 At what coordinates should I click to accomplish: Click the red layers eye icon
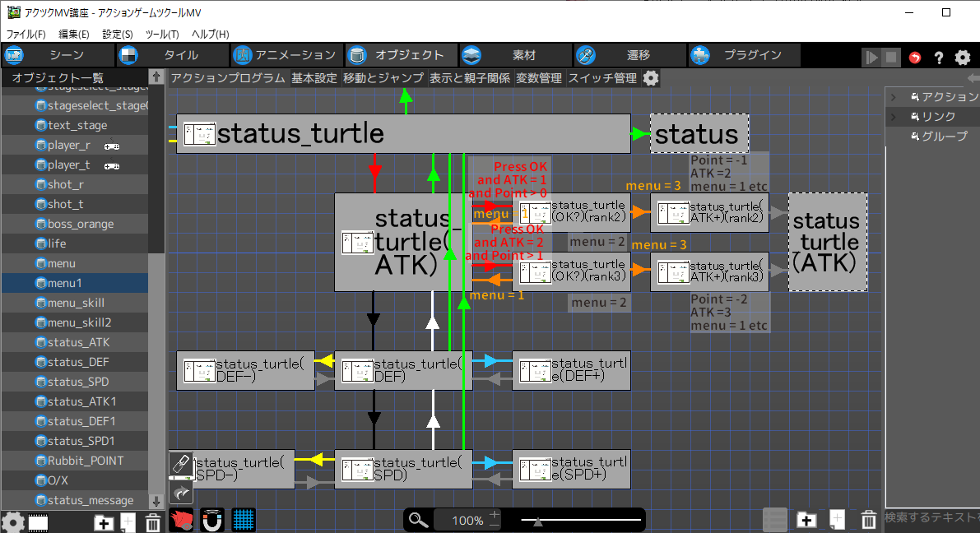point(181,520)
